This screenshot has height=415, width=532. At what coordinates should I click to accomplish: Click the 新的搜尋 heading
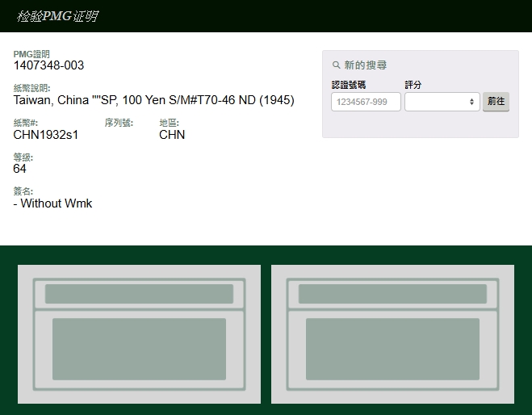[x=366, y=65]
